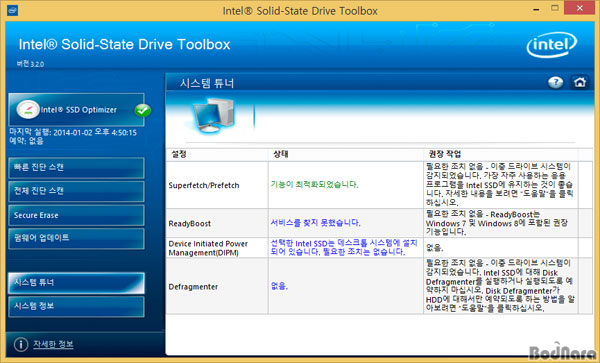This screenshot has height=363, width=600.
Task: Click the SSD Optimizer gauge icon
Action: pos(28,109)
